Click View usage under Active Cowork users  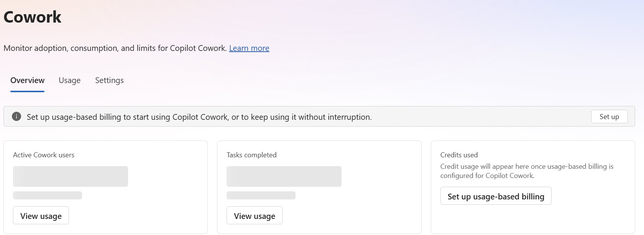(x=41, y=215)
